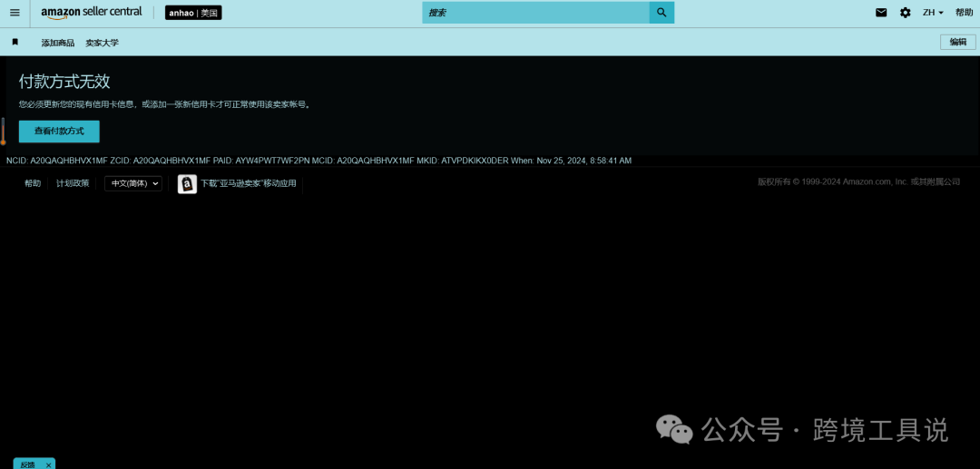The width and height of the screenshot is (980, 469).
Task: Open 卖家大学 link
Action: click(x=102, y=43)
